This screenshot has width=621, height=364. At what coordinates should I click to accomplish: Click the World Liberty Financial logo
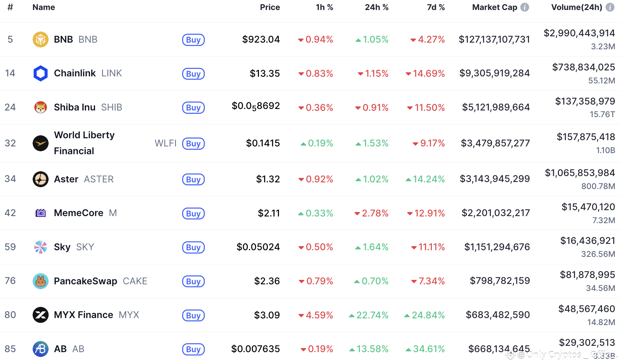tap(40, 143)
